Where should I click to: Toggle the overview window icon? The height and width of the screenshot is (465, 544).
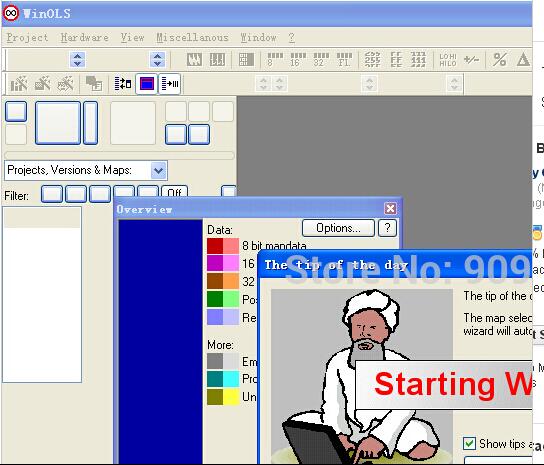[x=146, y=84]
